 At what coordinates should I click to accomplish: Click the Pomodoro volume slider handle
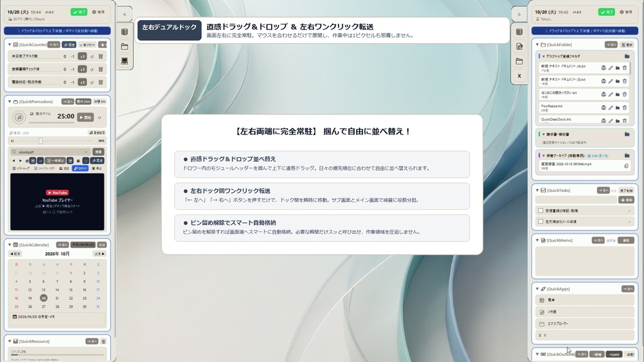[x=41, y=141]
